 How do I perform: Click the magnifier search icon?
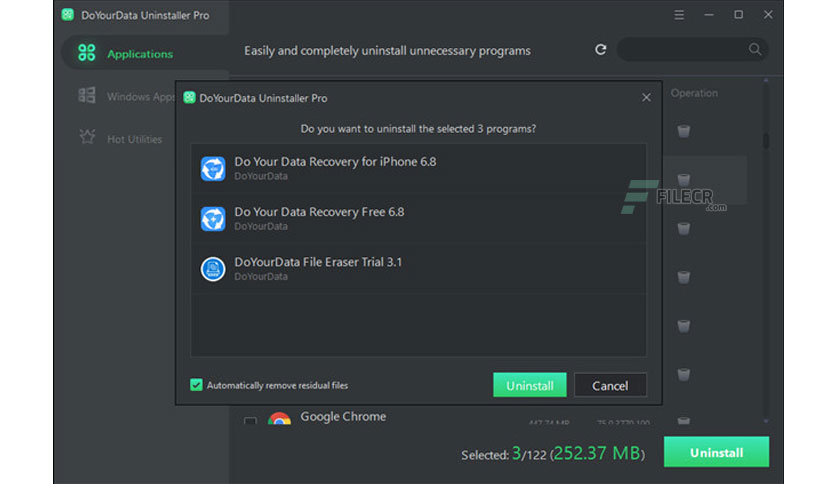pos(754,50)
